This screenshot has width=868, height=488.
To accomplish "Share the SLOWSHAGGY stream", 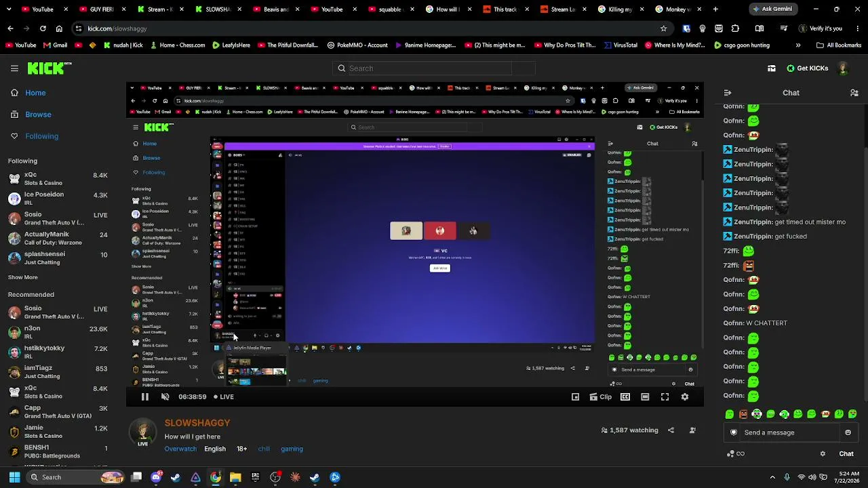I will click(671, 430).
